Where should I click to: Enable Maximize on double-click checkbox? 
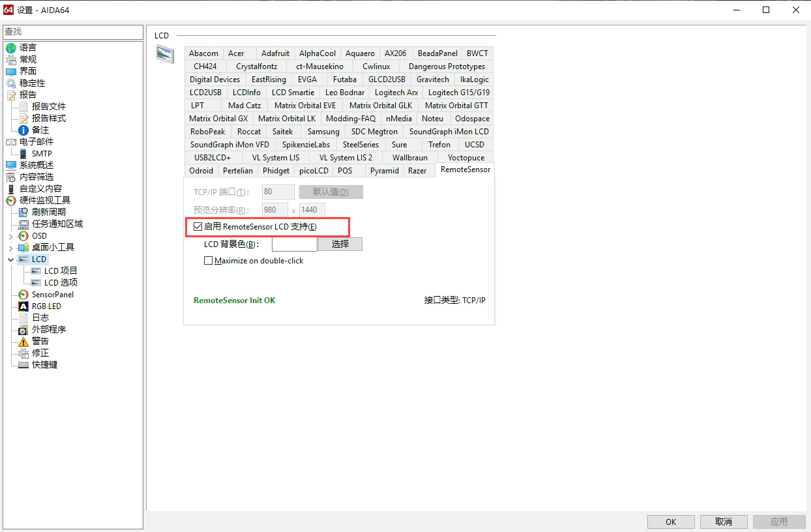209,260
